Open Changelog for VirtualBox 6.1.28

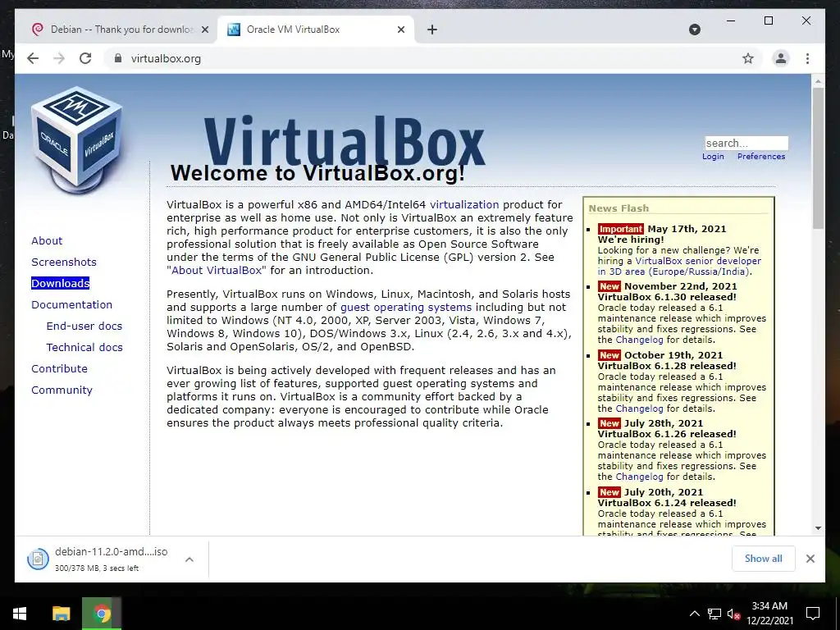(x=639, y=409)
